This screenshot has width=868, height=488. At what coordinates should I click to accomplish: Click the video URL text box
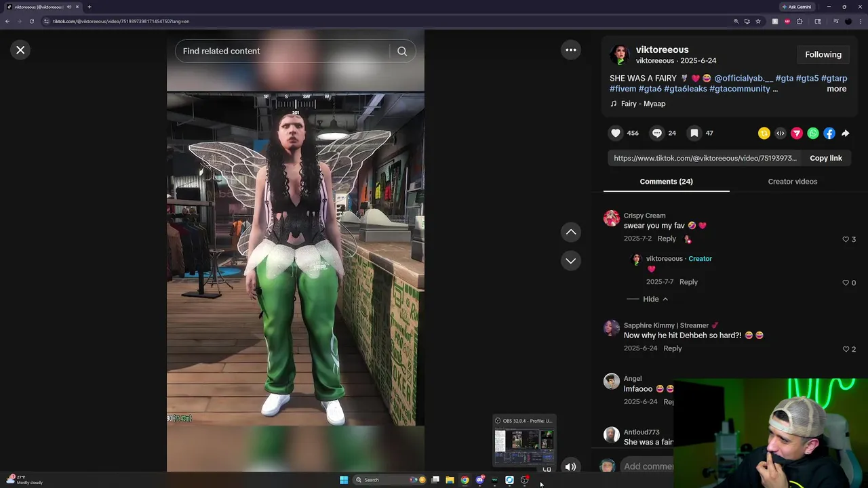click(705, 158)
